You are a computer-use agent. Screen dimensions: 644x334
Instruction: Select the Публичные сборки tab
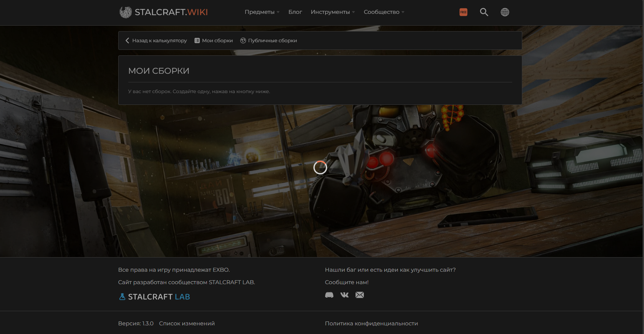[269, 40]
